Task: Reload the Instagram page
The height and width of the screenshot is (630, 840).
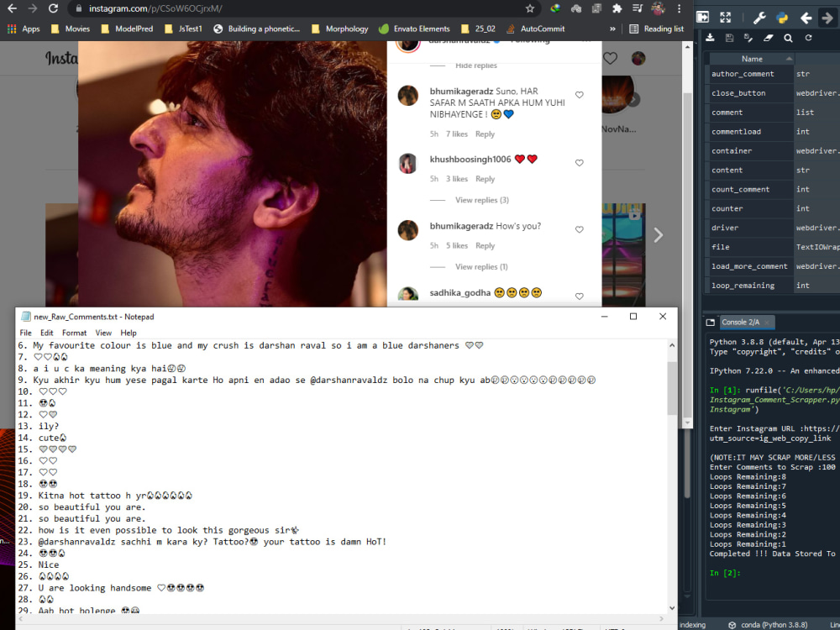Action: pyautogui.click(x=53, y=8)
